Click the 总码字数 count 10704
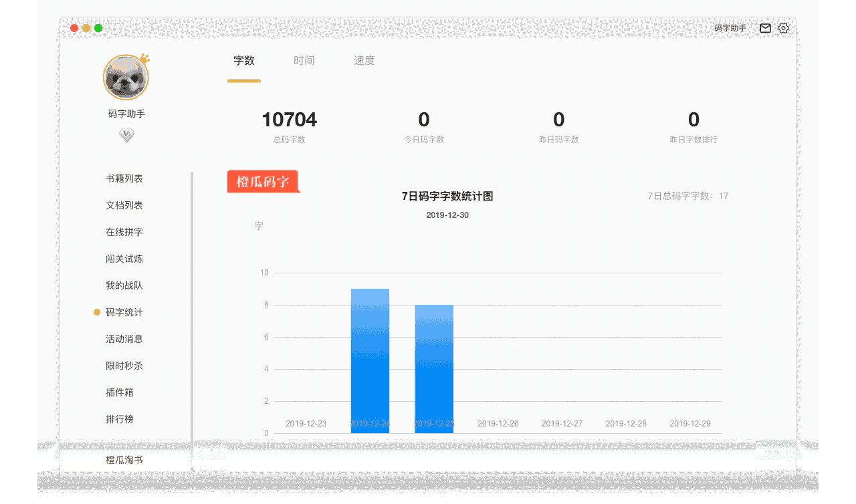 pyautogui.click(x=290, y=120)
